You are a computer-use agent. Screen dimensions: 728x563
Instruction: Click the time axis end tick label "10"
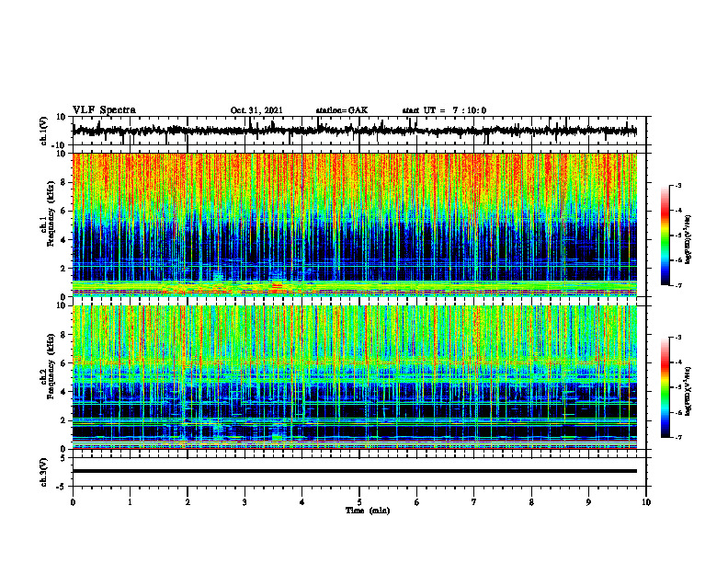click(646, 502)
